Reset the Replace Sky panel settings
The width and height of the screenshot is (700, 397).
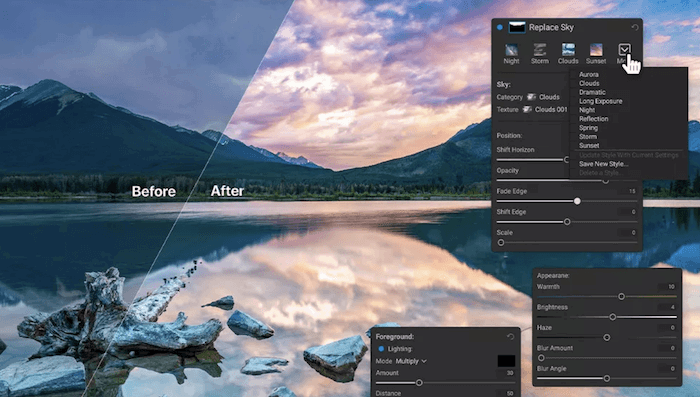(635, 27)
